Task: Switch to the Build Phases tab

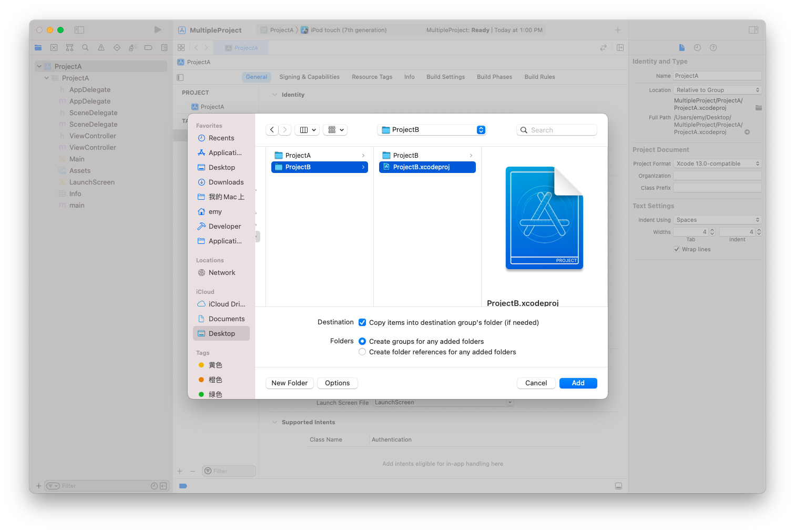Action: [x=494, y=77]
